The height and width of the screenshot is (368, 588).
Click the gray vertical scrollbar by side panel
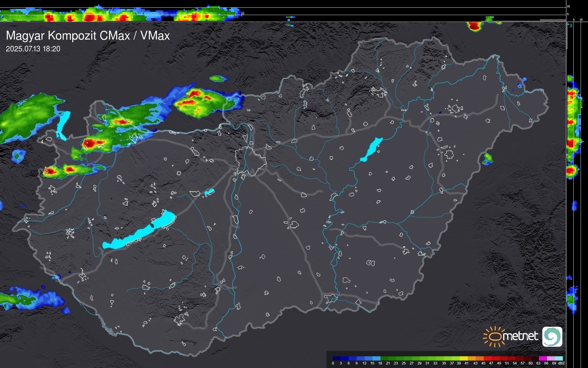click(x=567, y=35)
